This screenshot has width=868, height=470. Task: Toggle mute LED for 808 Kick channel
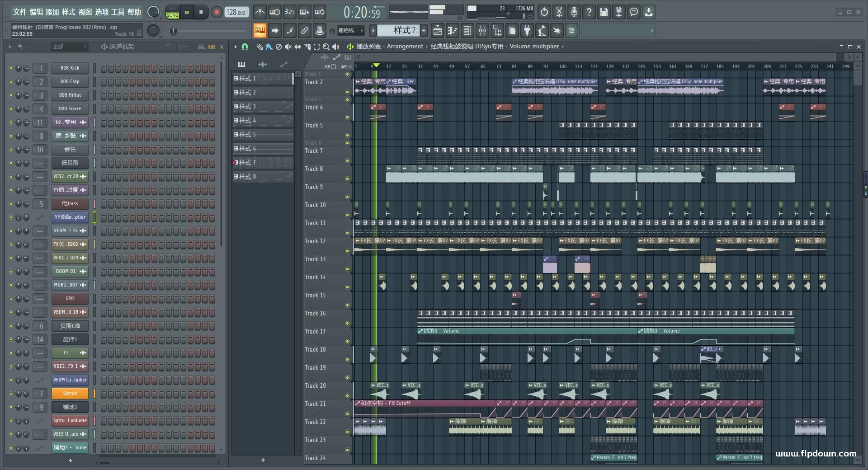tap(11, 68)
